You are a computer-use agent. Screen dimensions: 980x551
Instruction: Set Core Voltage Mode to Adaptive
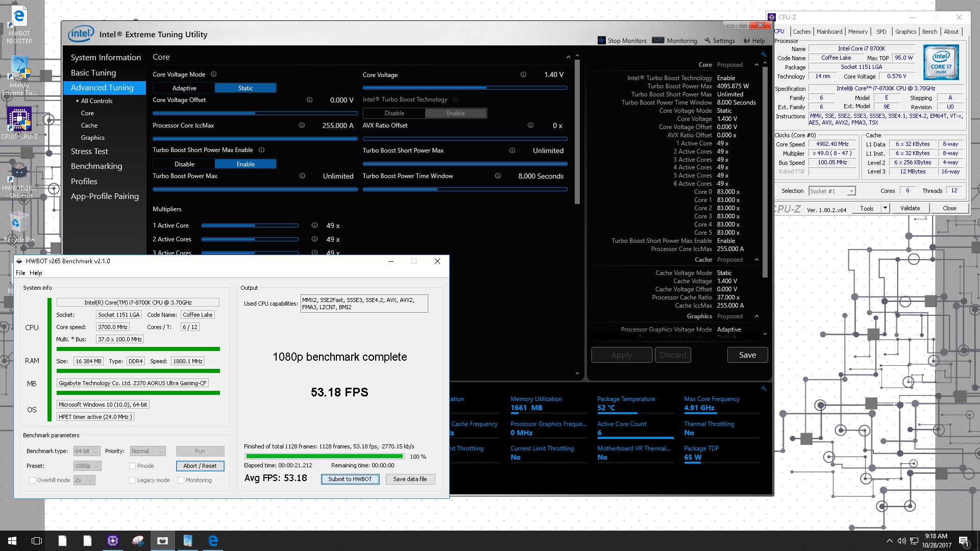(x=184, y=88)
